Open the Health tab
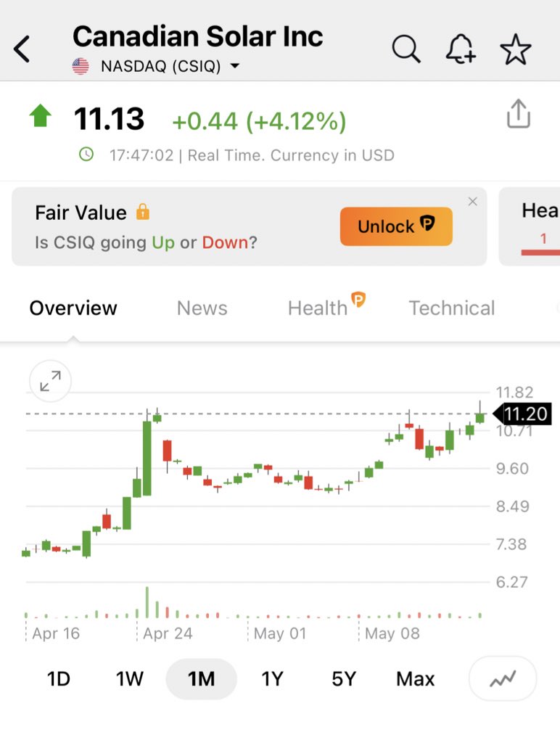 pyautogui.click(x=318, y=308)
